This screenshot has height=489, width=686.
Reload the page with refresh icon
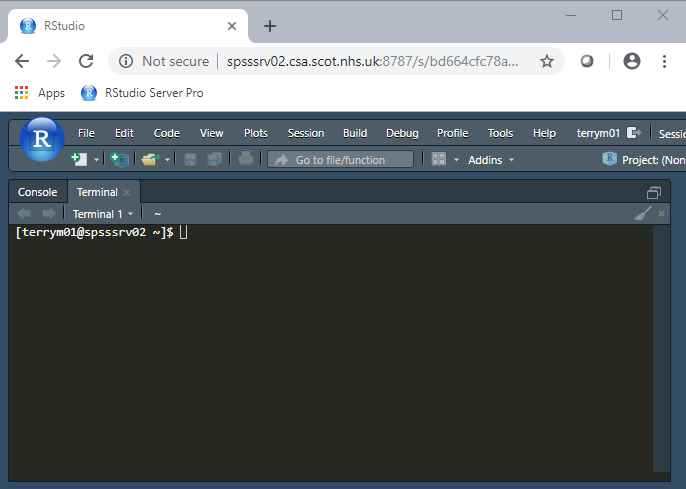pyautogui.click(x=86, y=61)
